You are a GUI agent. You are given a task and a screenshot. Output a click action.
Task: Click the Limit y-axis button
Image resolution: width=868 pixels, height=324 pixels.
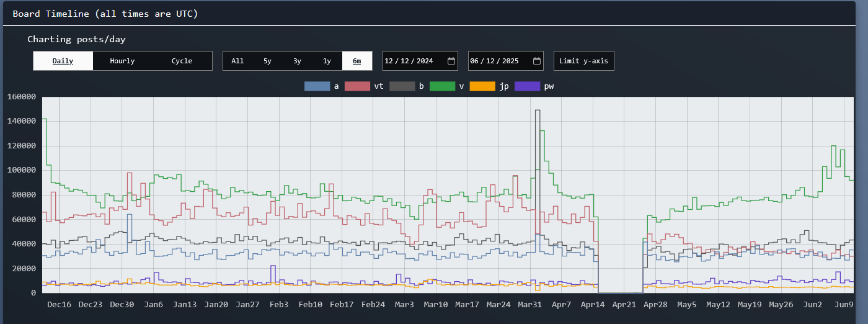583,61
